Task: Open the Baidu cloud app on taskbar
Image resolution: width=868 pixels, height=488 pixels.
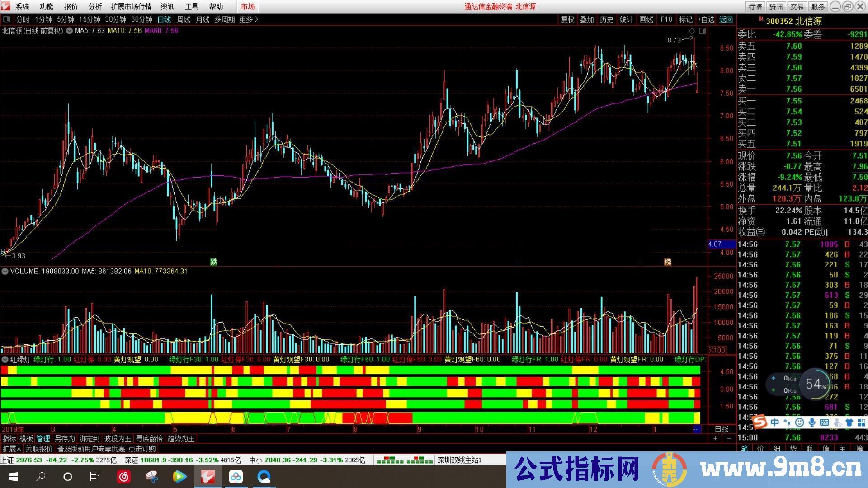Action: (236, 476)
